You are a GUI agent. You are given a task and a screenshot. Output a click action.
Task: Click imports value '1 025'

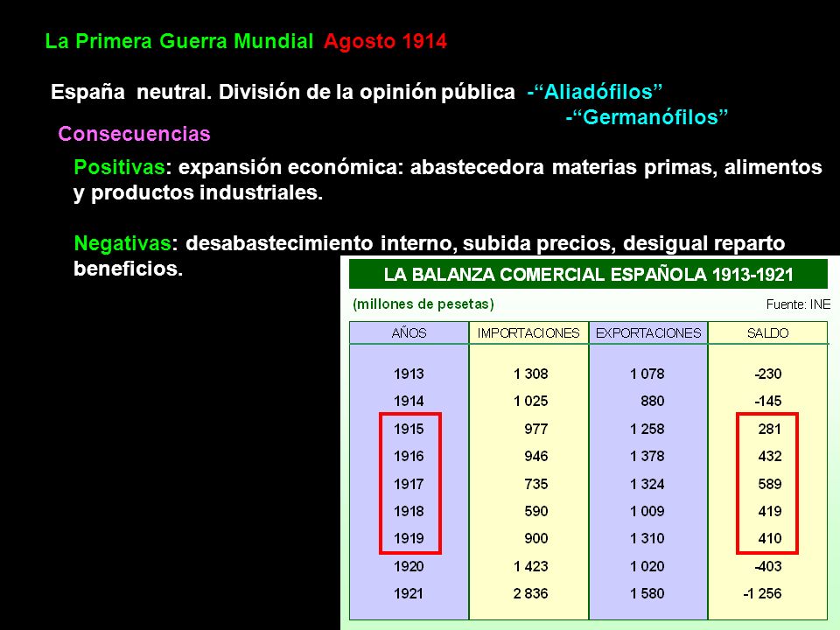pos(530,401)
